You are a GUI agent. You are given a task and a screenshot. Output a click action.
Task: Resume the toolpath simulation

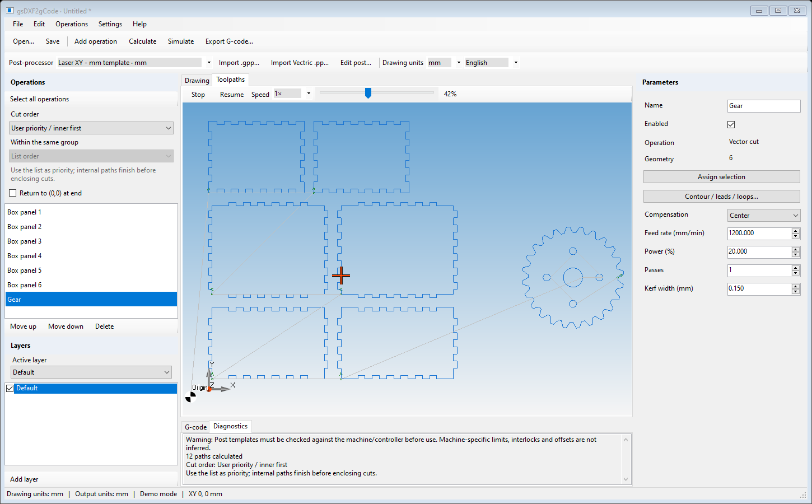tap(232, 95)
